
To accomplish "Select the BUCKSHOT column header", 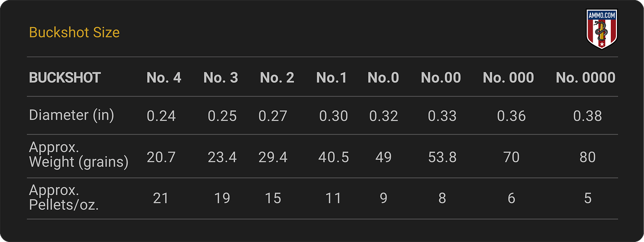I will click(65, 78).
